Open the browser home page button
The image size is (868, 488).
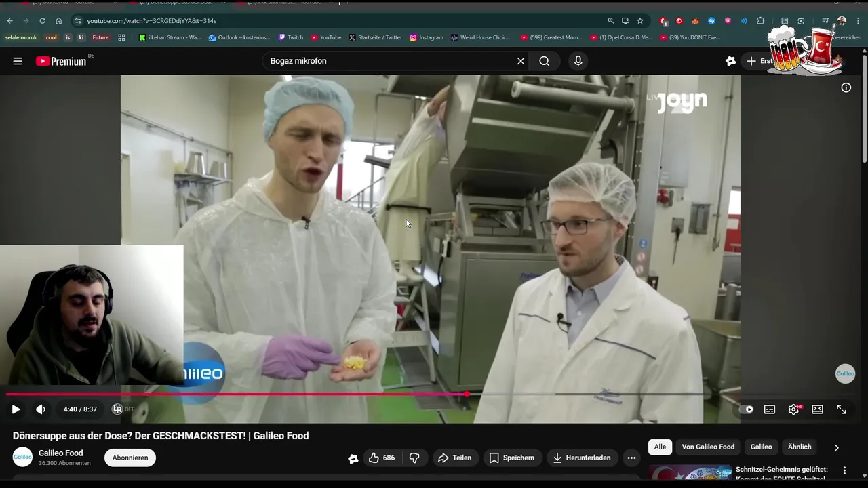coord(58,21)
